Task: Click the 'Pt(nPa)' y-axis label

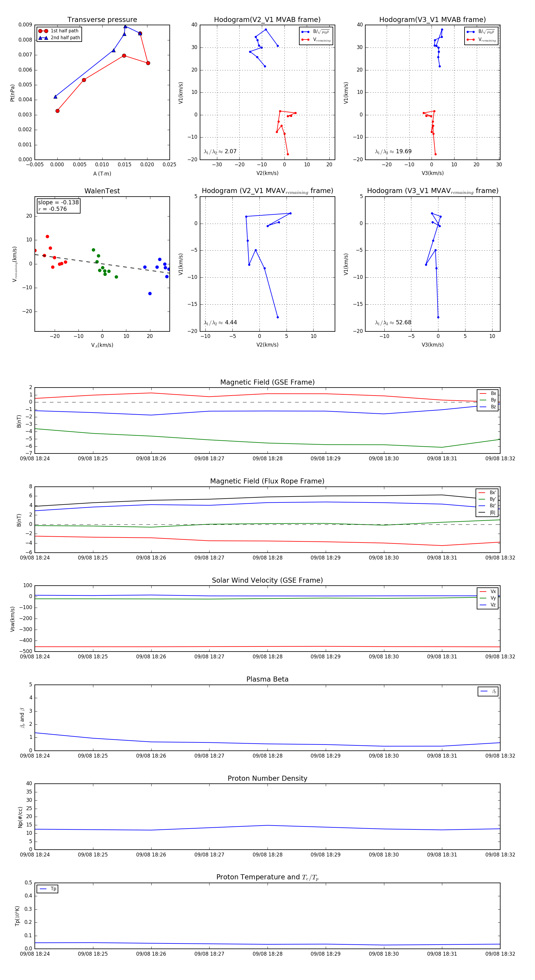Action: tap(12, 92)
